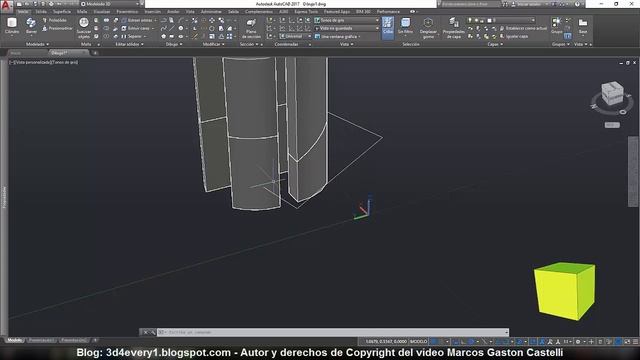This screenshot has width=640, height=360.
Task: Switch to the Sólido ribbon tab
Action: pos(41,11)
